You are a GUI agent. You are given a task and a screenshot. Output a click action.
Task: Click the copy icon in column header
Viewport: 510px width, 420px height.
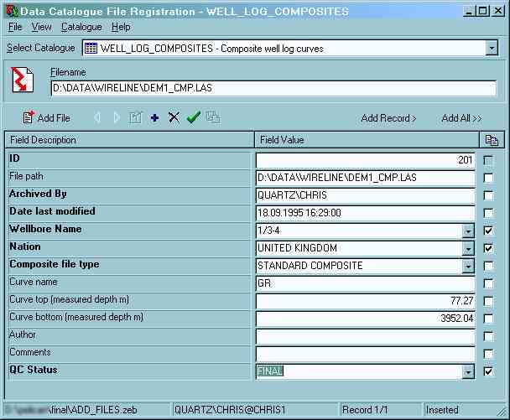491,141
